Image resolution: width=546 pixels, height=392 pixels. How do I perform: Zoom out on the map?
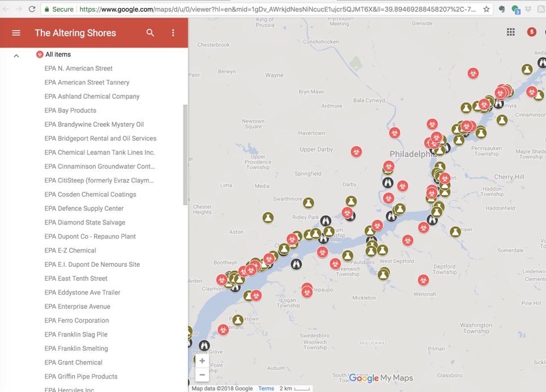[x=202, y=375]
